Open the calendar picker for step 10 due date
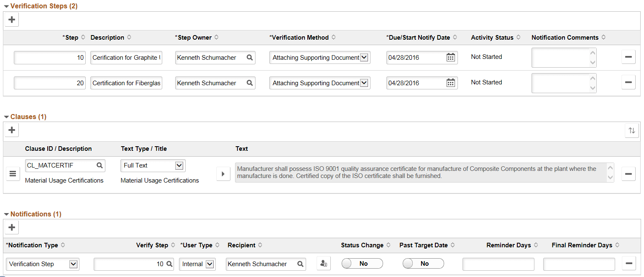Image resolution: width=644 pixels, height=277 pixels. [451, 57]
